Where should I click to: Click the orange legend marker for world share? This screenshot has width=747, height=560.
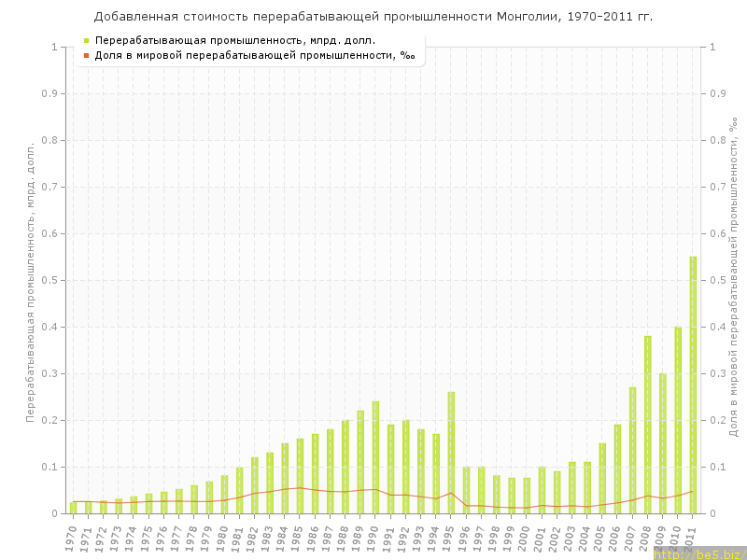pyautogui.click(x=86, y=55)
